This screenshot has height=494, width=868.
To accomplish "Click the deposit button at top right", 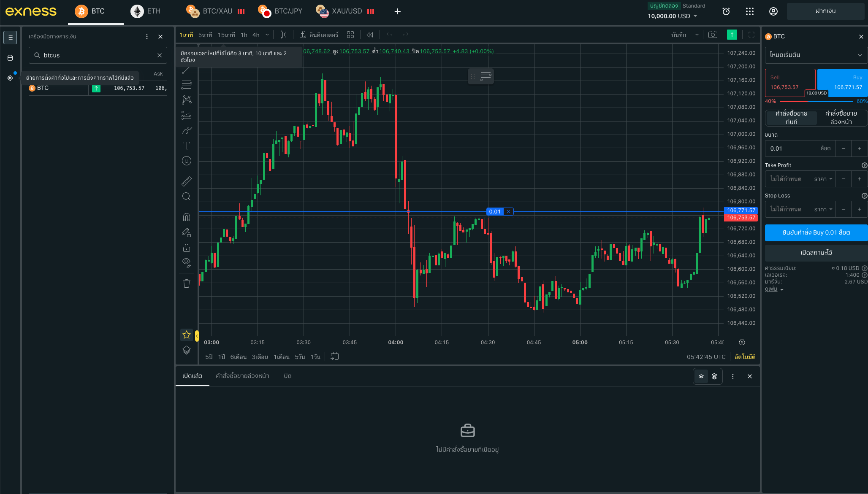I will [825, 11].
